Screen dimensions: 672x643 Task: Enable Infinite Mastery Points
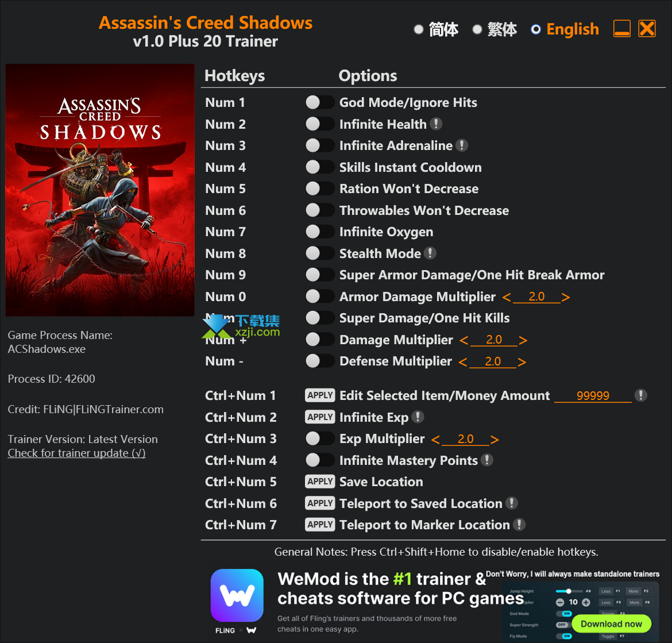click(320, 460)
